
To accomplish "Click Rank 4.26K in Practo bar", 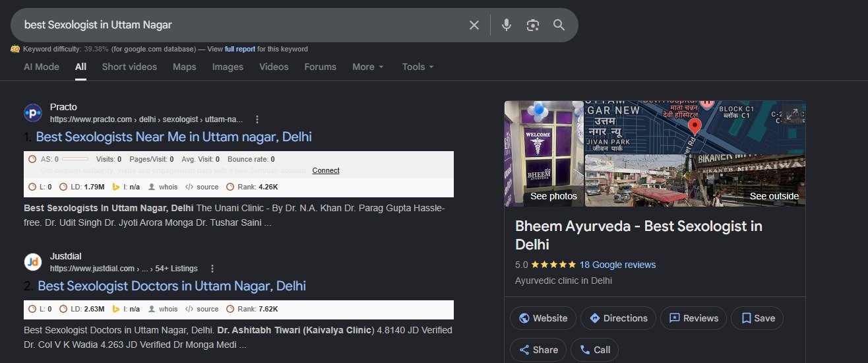I will point(252,187).
